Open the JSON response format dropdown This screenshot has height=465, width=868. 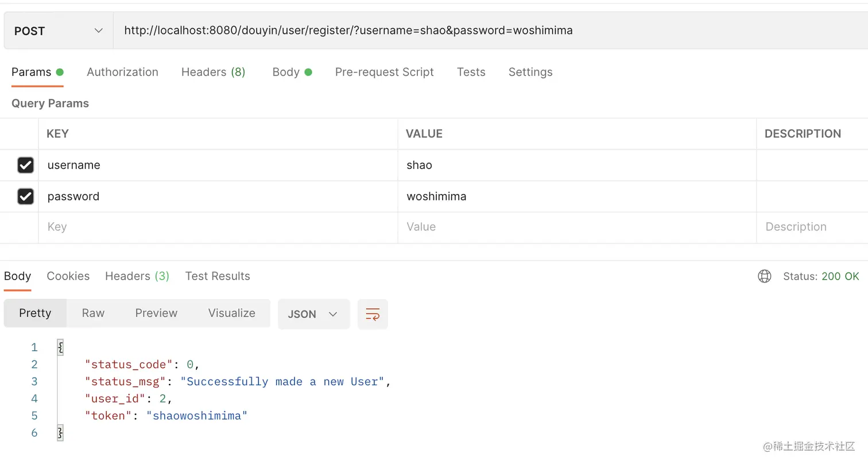point(313,313)
